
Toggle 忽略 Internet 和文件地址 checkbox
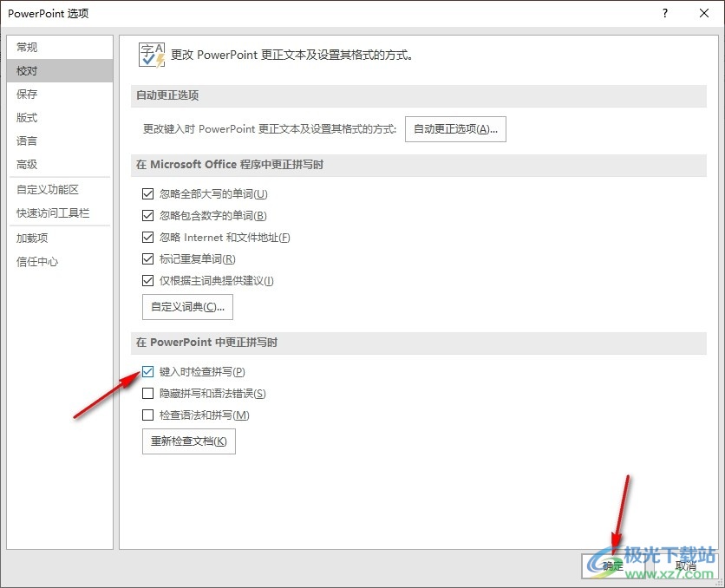147,238
